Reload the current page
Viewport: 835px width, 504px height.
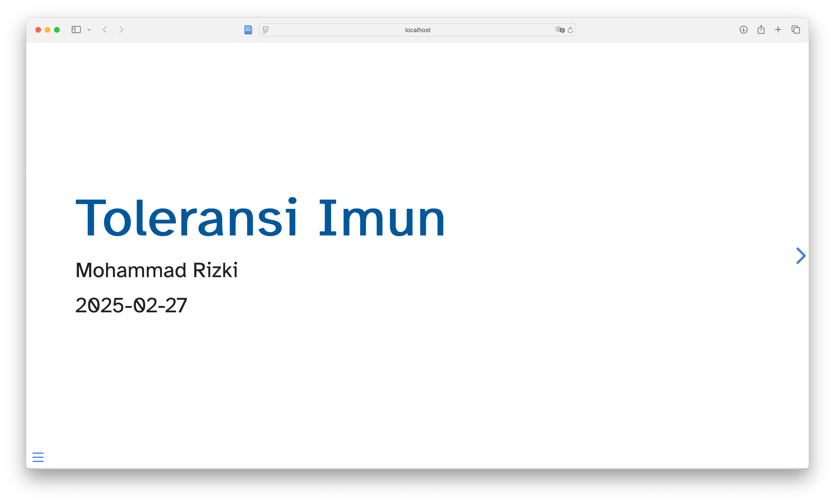point(570,30)
